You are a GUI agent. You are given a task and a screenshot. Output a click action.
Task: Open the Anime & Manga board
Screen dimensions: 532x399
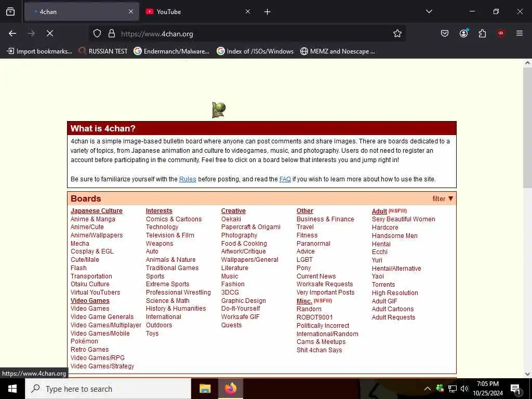[x=93, y=219]
